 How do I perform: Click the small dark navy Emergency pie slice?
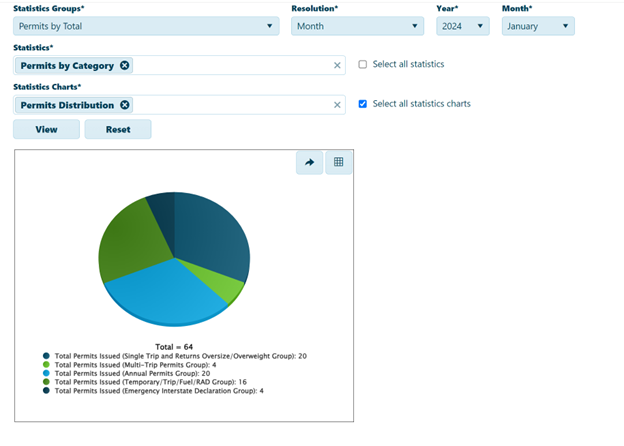click(164, 219)
